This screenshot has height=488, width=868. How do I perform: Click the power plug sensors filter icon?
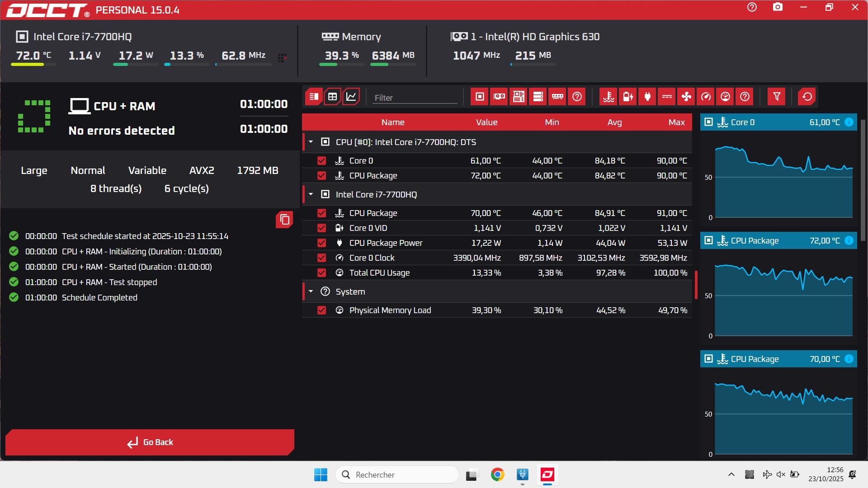click(647, 97)
